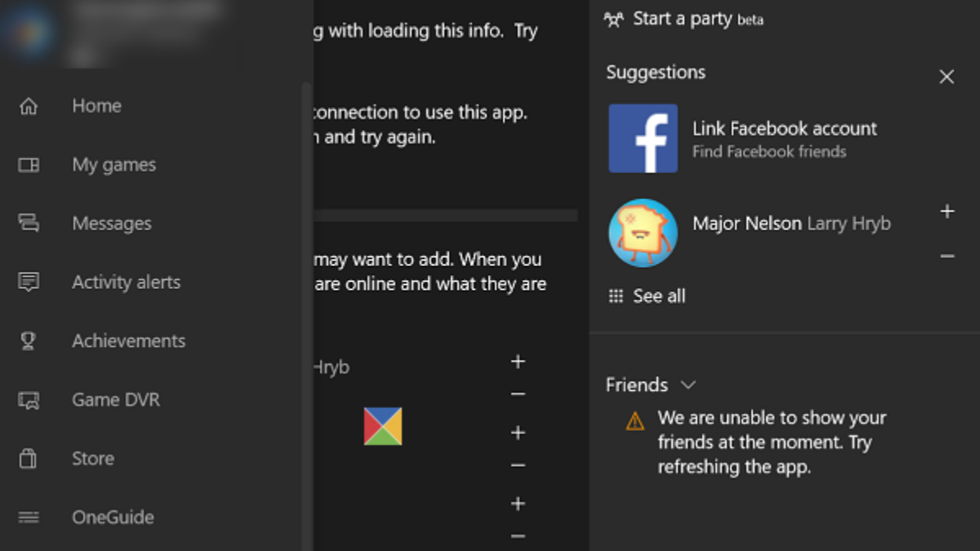This screenshot has height=551, width=980.
Task: Open Game DVR label
Action: tap(116, 400)
